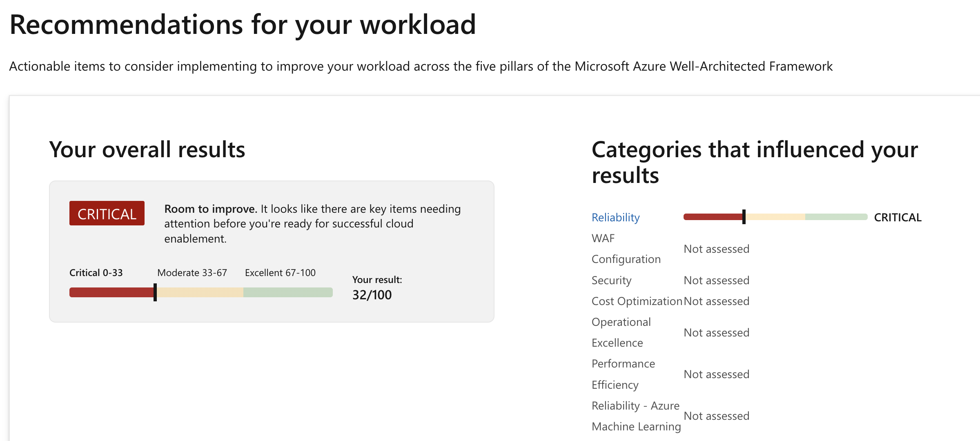
Task: Click the yellow Moderate segment of overall score bar
Action: coord(200,292)
